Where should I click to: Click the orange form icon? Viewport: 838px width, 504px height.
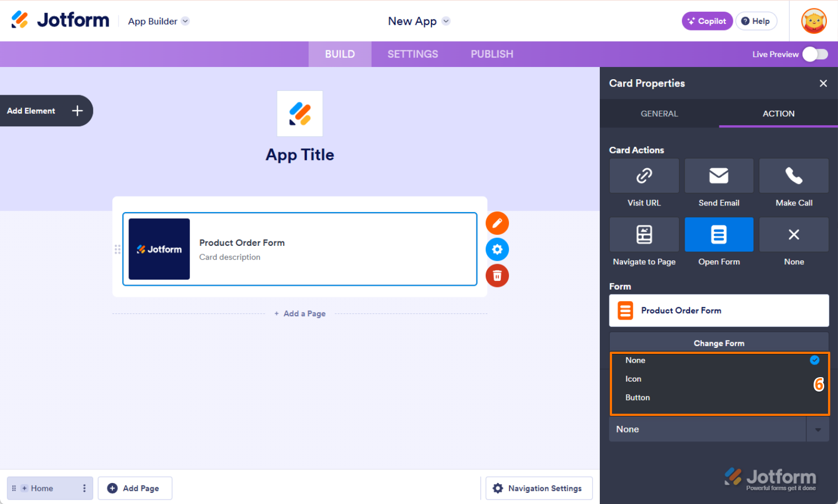click(x=625, y=311)
